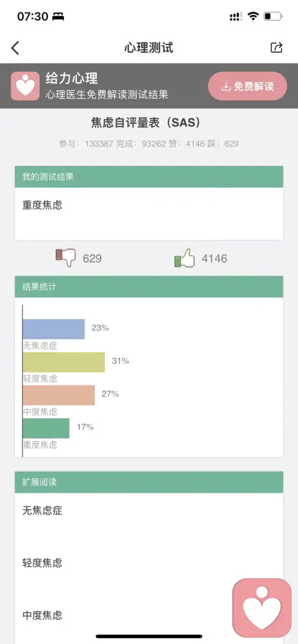The width and height of the screenshot is (298, 644).
Task: Tap the battery indicator icon
Action: tap(273, 17)
